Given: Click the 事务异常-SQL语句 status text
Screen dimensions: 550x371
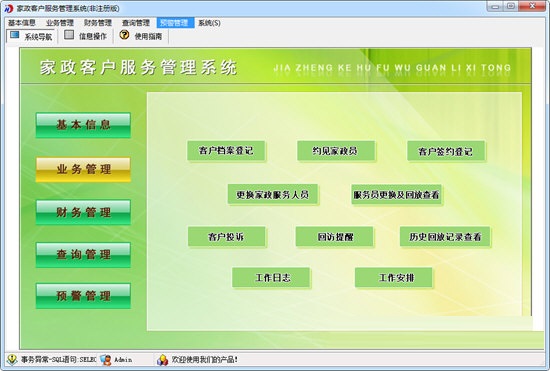Looking at the screenshot, I should [x=58, y=359].
